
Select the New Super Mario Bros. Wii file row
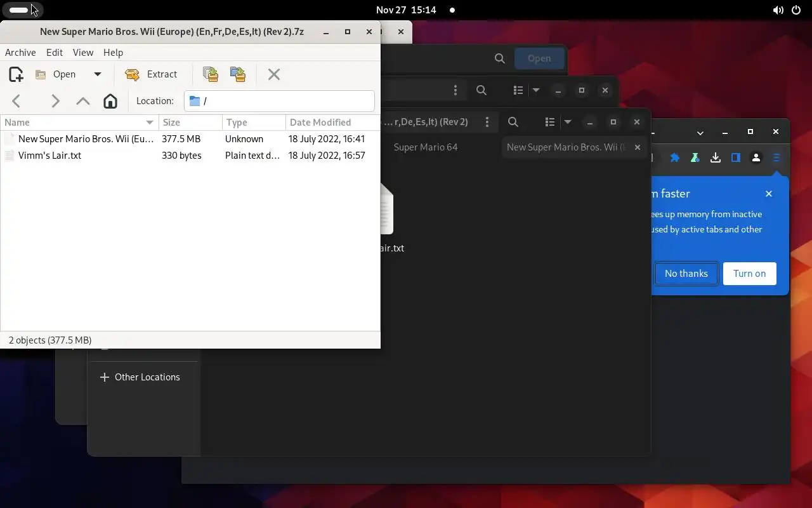[x=190, y=138]
